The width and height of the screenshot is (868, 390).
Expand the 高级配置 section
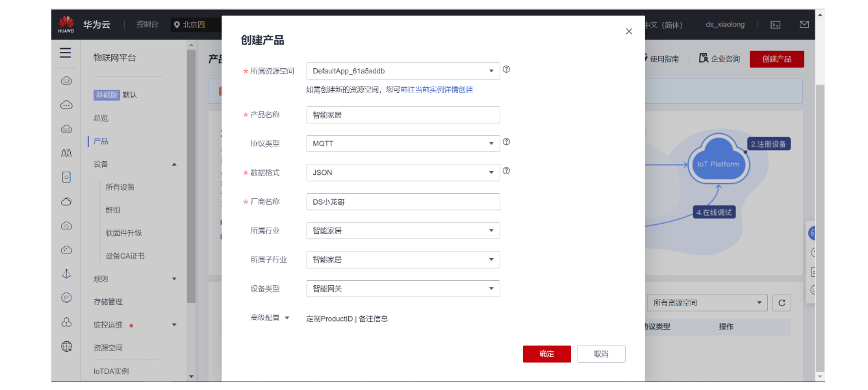click(x=270, y=318)
